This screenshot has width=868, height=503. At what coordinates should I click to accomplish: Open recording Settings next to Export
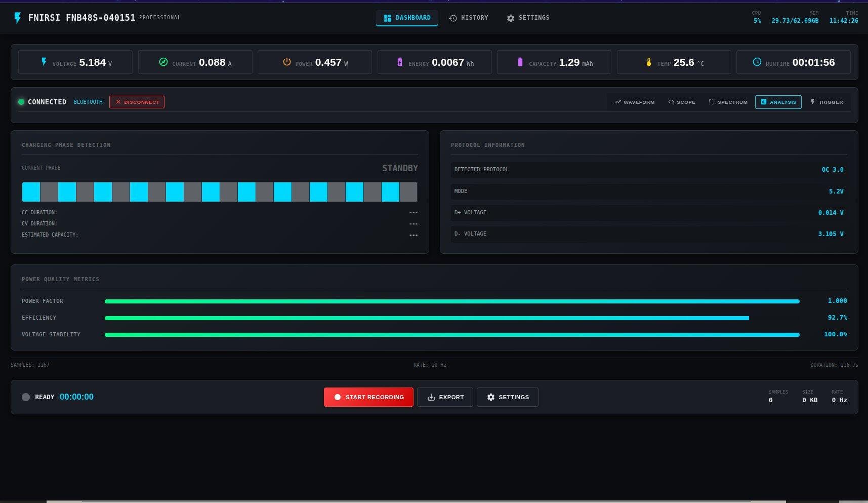507,397
